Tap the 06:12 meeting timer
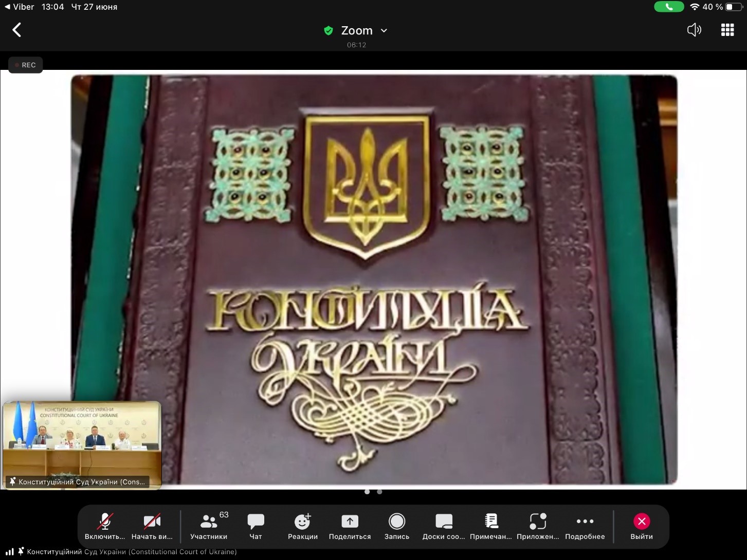 [x=356, y=45]
